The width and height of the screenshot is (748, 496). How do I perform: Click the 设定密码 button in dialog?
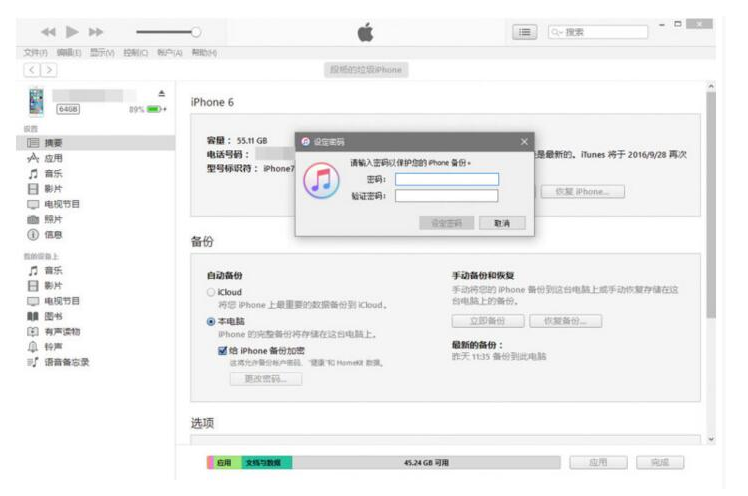click(447, 223)
